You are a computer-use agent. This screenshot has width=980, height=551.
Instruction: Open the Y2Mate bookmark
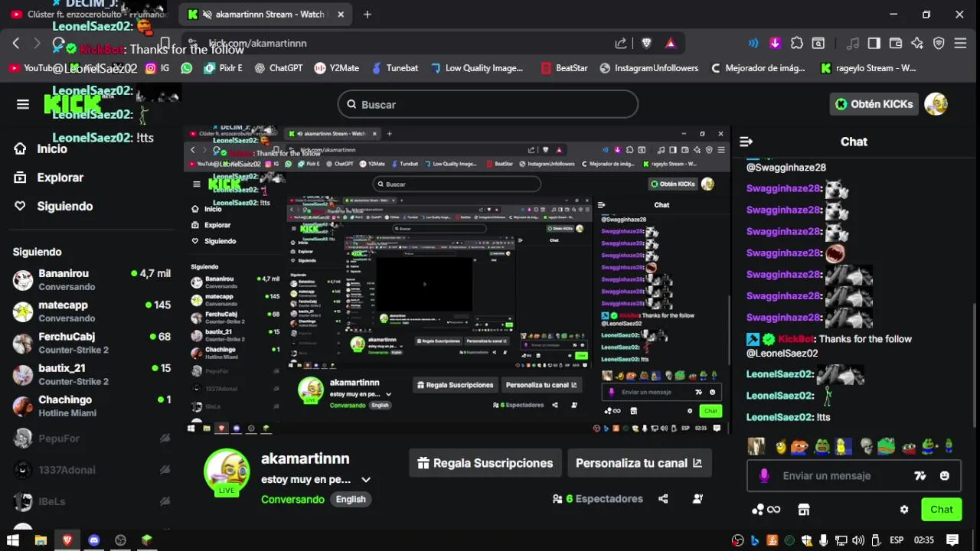(336, 68)
